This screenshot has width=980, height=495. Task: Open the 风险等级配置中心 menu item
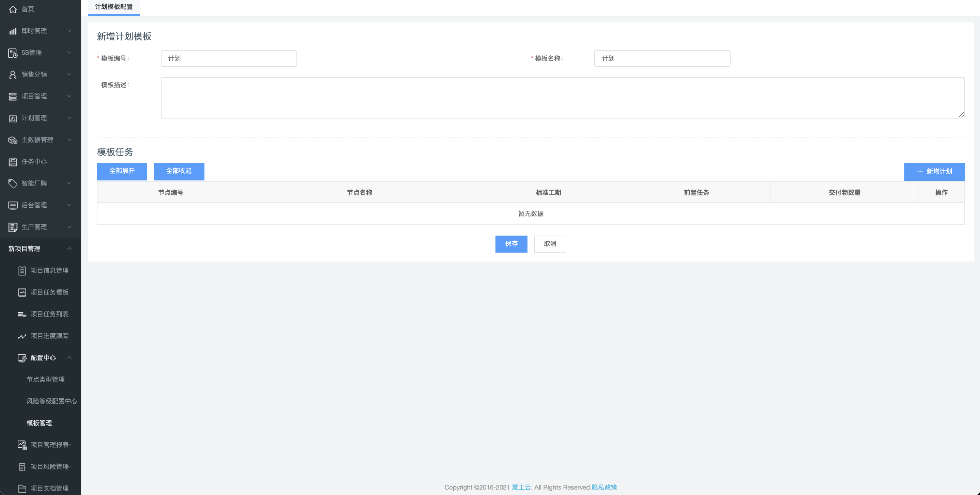pyautogui.click(x=51, y=401)
